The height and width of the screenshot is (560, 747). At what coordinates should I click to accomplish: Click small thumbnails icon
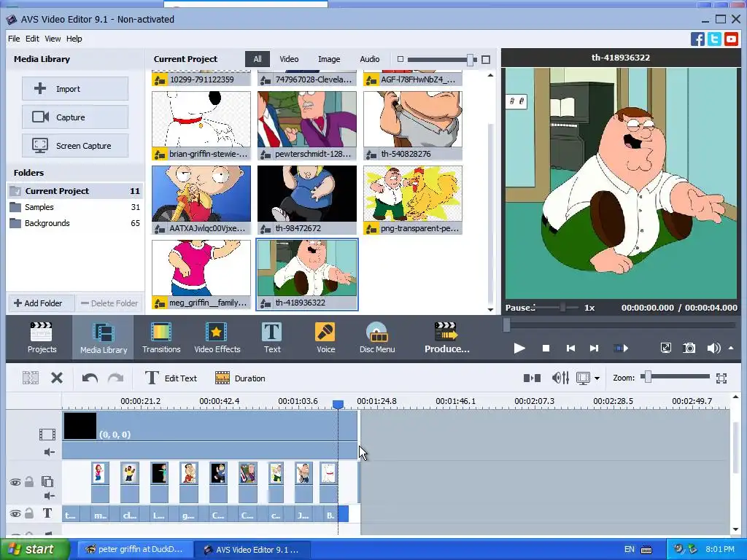pyautogui.click(x=400, y=60)
